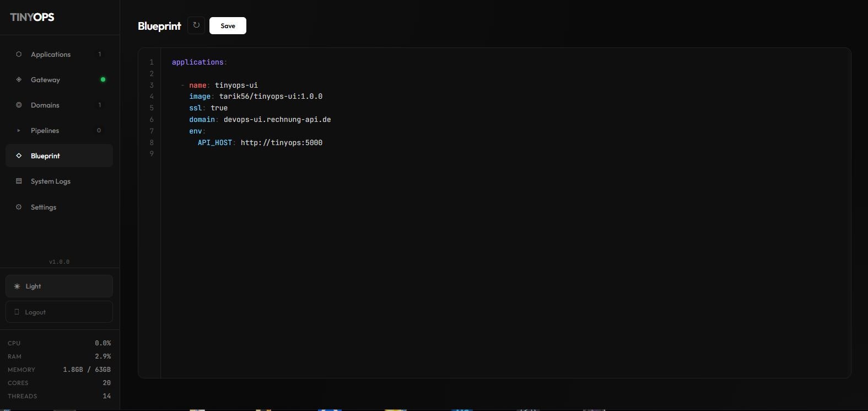The height and width of the screenshot is (411, 868).
Task: Switch to Light theme
Action: (59, 286)
